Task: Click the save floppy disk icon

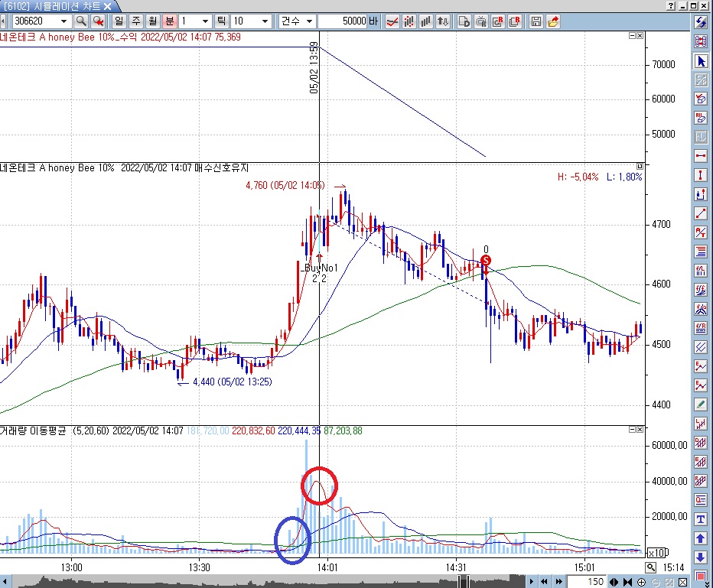Action: click(x=536, y=21)
